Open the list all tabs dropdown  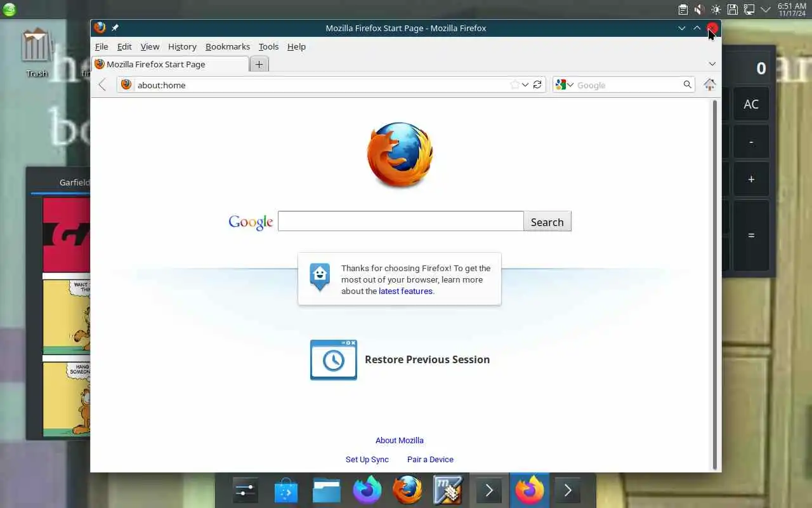[x=712, y=64]
